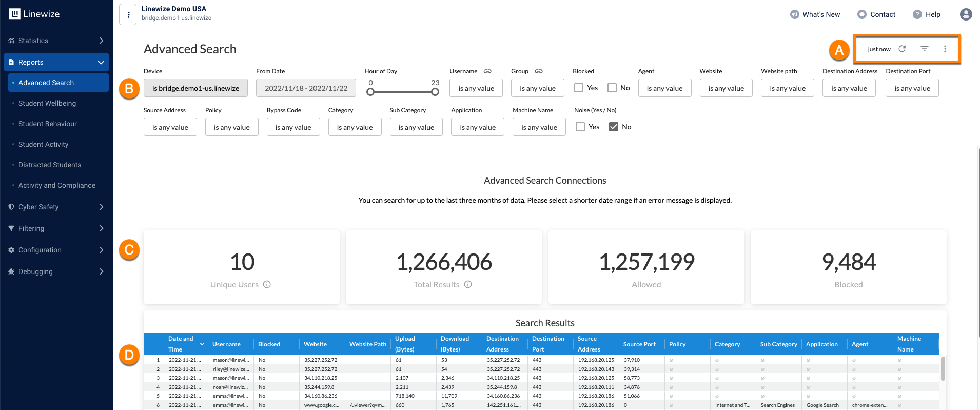Screen dimensions: 980x410
Task: Open the Date and Time sort arrow
Action: [202, 344]
